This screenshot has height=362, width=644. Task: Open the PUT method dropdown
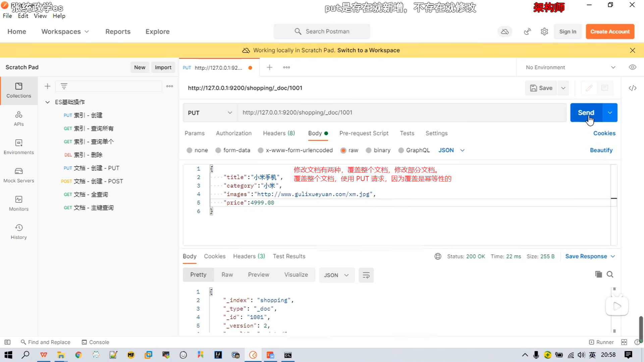pos(210,113)
